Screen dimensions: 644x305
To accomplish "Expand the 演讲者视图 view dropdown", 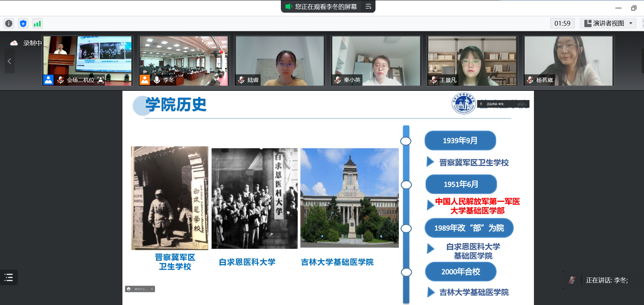I will pos(631,23).
